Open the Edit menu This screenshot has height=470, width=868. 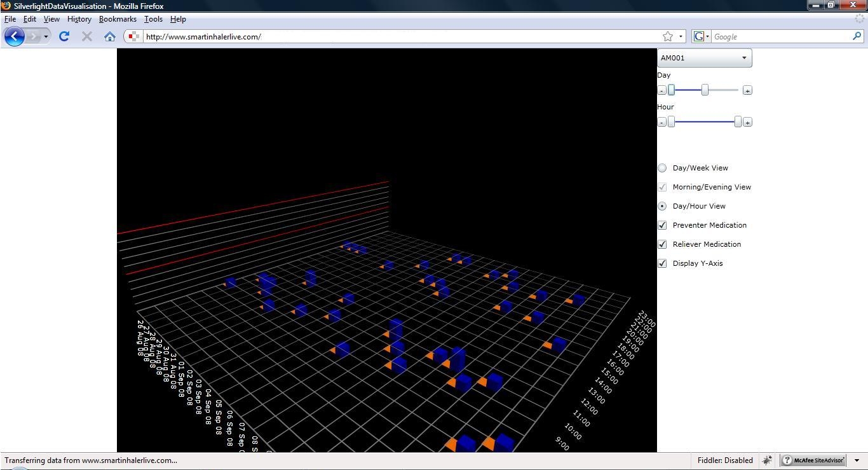click(30, 19)
